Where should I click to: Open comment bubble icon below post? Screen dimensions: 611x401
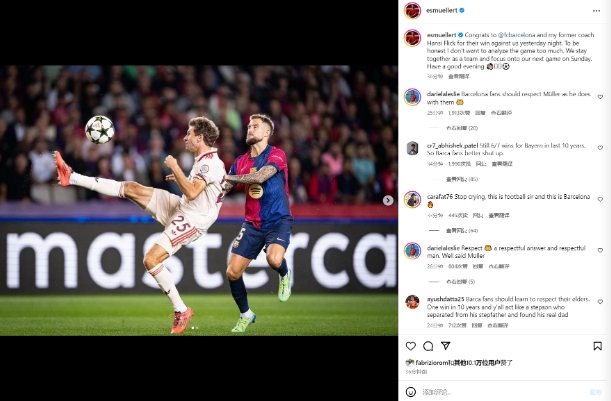click(428, 346)
